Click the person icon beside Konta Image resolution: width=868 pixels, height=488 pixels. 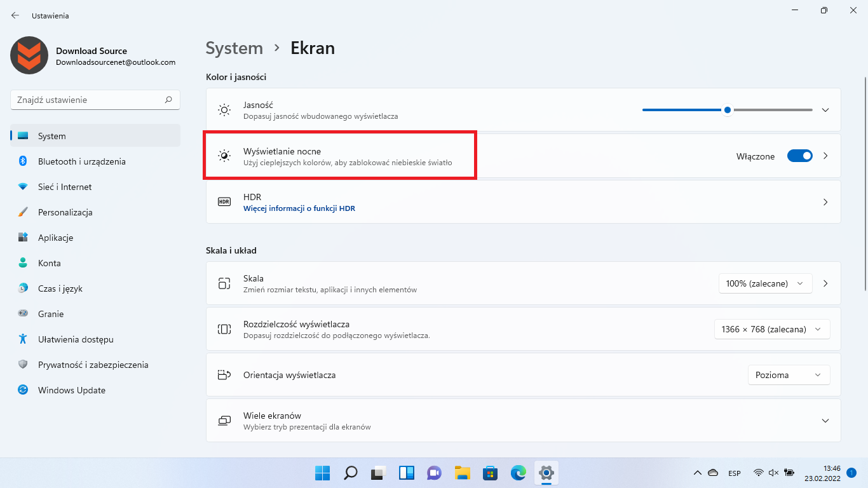click(x=23, y=263)
